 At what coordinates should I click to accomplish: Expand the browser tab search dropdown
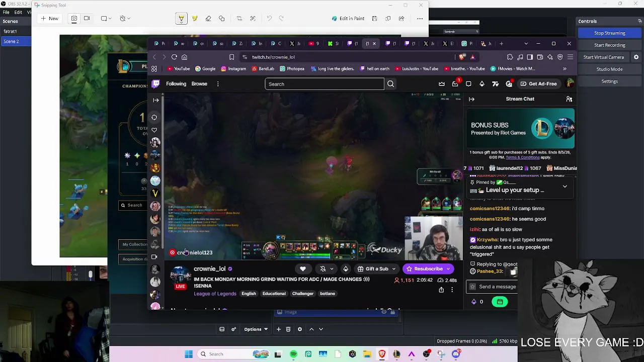[526, 44]
